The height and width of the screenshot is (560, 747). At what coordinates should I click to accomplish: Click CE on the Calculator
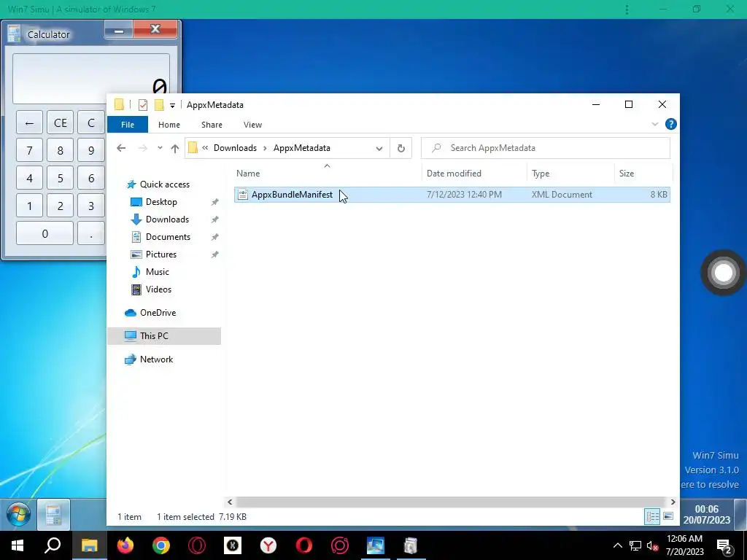click(x=61, y=123)
